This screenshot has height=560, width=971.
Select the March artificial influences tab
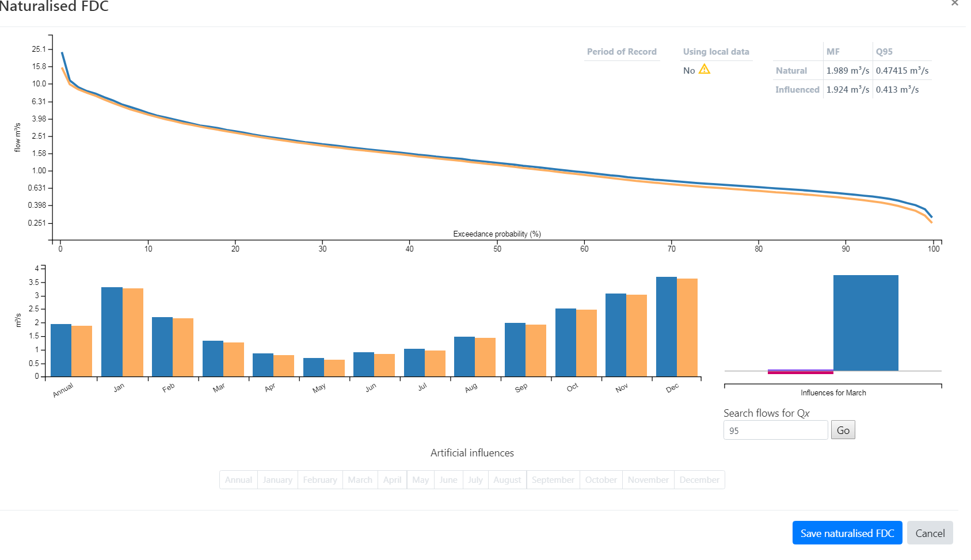(360, 480)
